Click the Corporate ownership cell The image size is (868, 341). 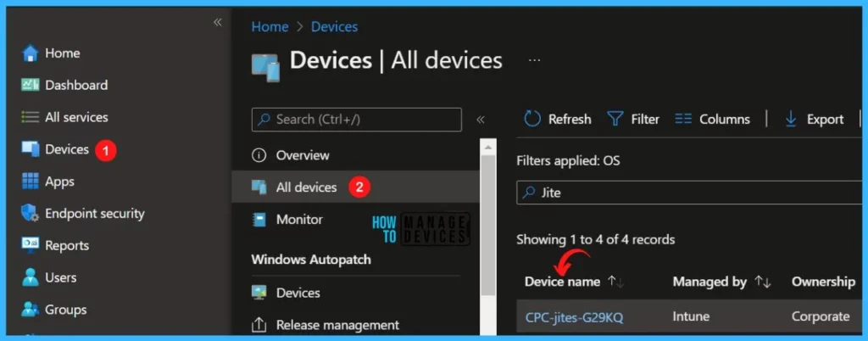[821, 317]
